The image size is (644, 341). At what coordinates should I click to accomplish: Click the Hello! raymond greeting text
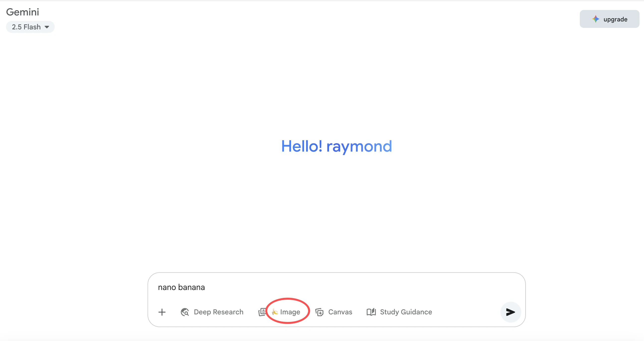(x=336, y=146)
